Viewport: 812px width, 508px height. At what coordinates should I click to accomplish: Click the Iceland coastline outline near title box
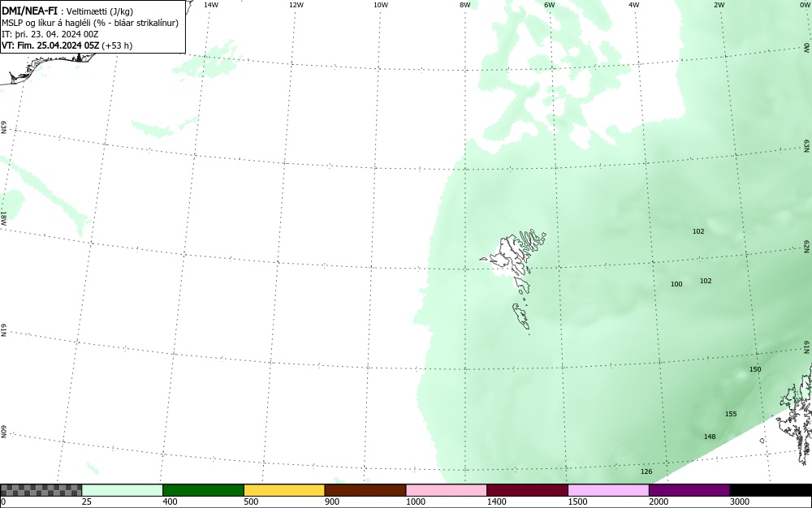[x=50, y=67]
